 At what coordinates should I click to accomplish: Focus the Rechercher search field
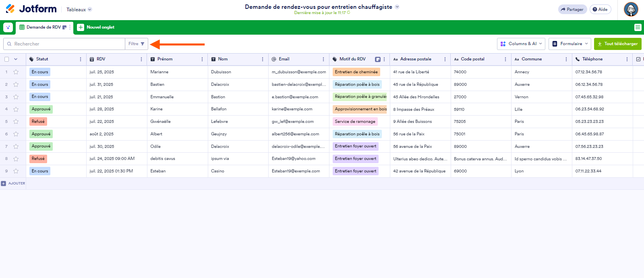tap(64, 44)
